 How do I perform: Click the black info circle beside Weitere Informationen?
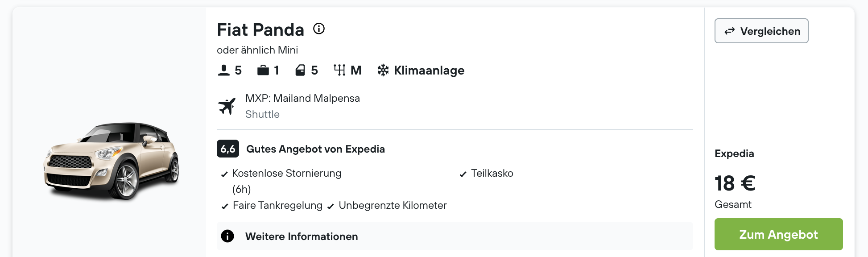coord(227,236)
